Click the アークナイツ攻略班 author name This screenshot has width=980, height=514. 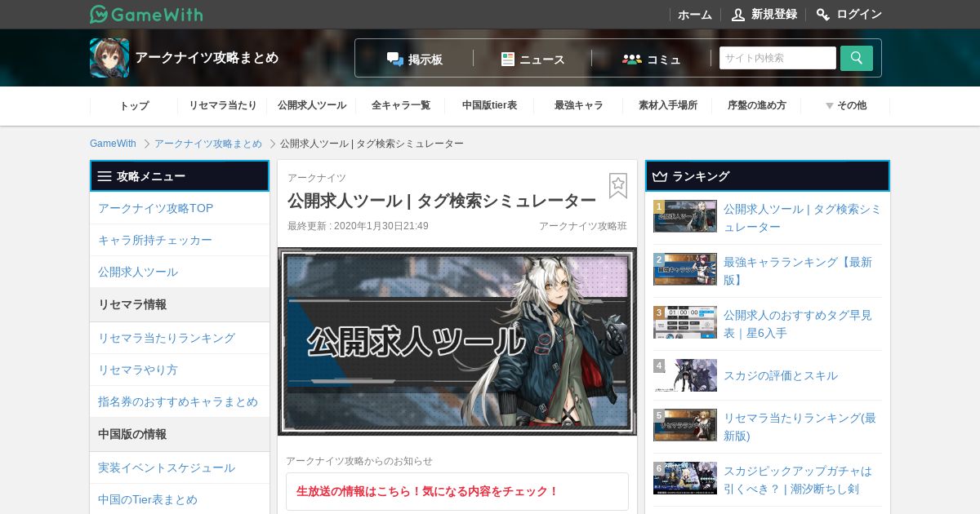[x=583, y=226]
